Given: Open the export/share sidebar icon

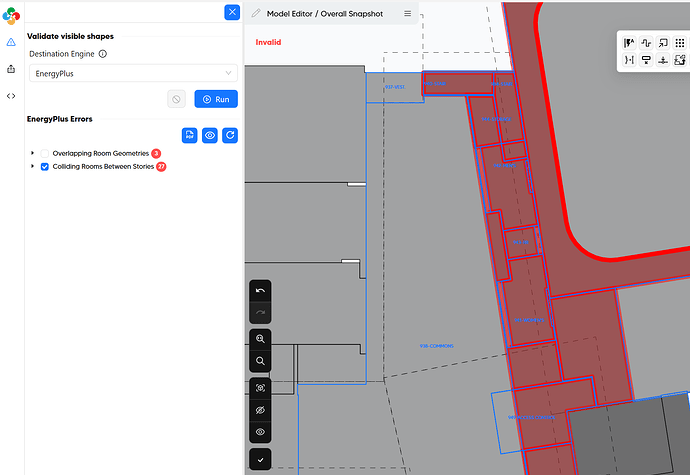Looking at the screenshot, I should pyautogui.click(x=11, y=69).
